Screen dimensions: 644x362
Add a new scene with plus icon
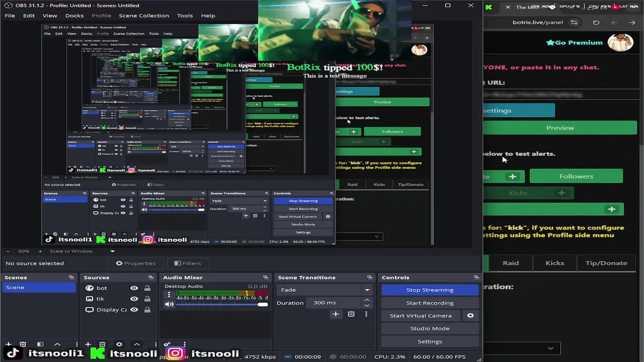coord(8,344)
